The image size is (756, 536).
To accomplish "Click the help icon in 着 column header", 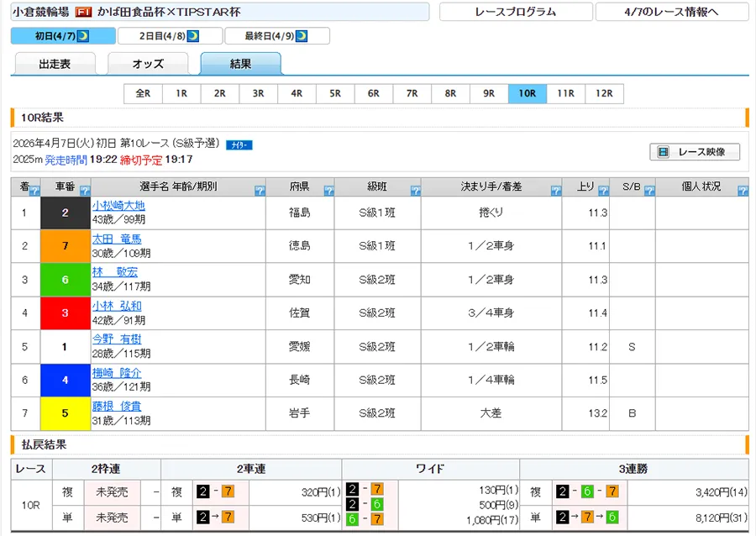I will pyautogui.click(x=34, y=192).
